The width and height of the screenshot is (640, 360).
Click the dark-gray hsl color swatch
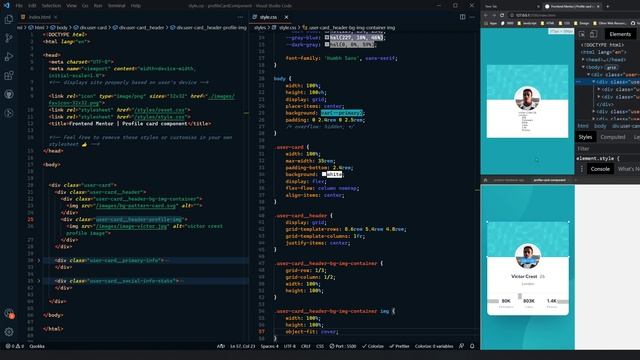pyautogui.click(x=327, y=44)
